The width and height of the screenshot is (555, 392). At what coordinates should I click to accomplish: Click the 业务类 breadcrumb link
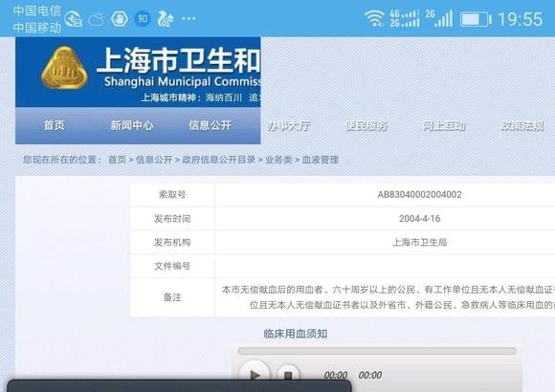tap(278, 160)
